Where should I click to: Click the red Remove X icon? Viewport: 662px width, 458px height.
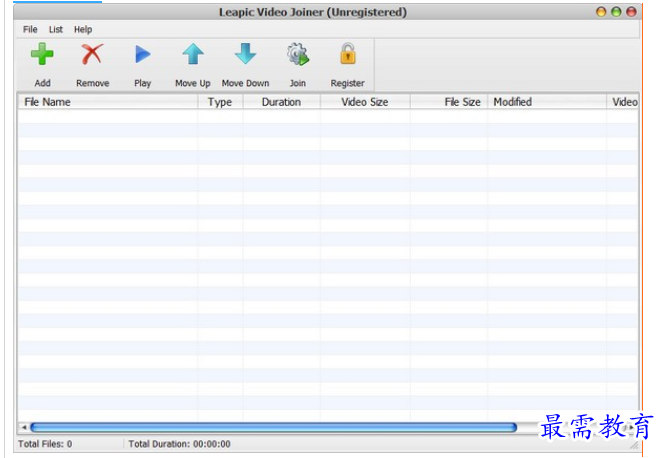coord(92,54)
